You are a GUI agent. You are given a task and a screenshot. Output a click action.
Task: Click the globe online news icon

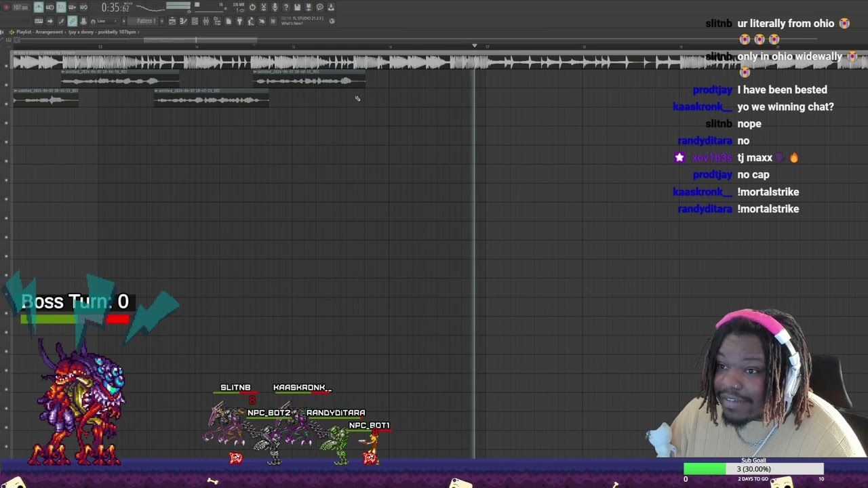332,21
